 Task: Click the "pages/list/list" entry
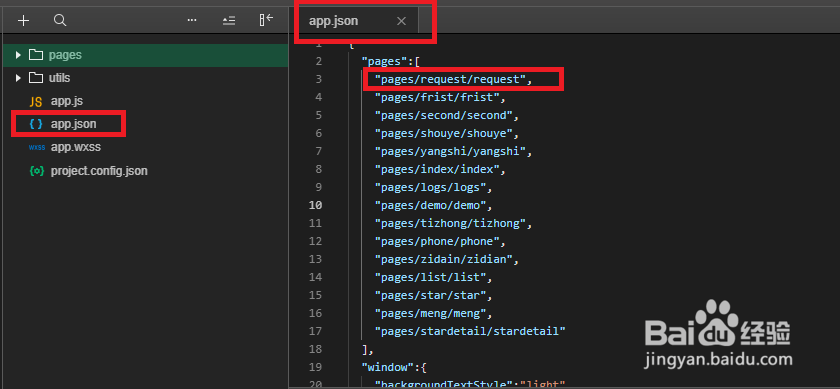(434, 278)
